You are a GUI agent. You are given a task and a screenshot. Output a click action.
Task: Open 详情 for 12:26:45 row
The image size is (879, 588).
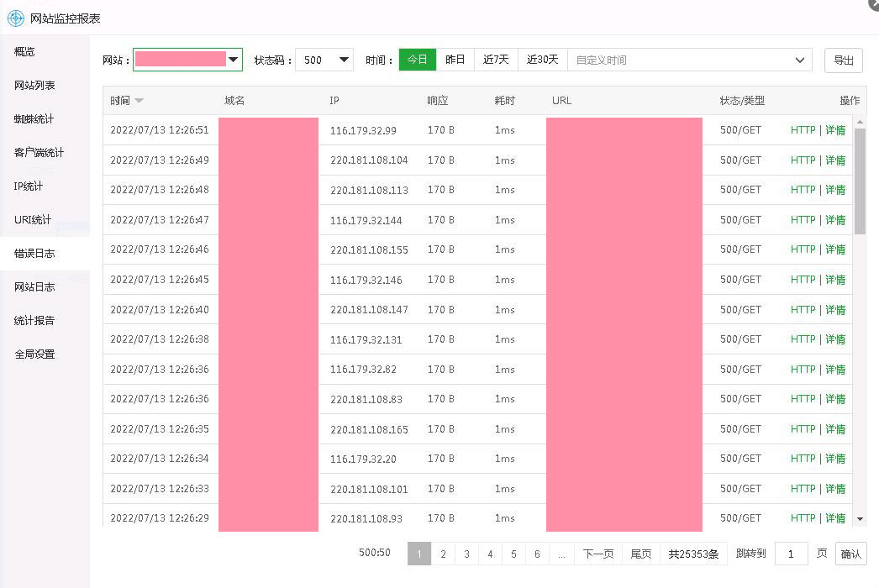[x=835, y=279]
